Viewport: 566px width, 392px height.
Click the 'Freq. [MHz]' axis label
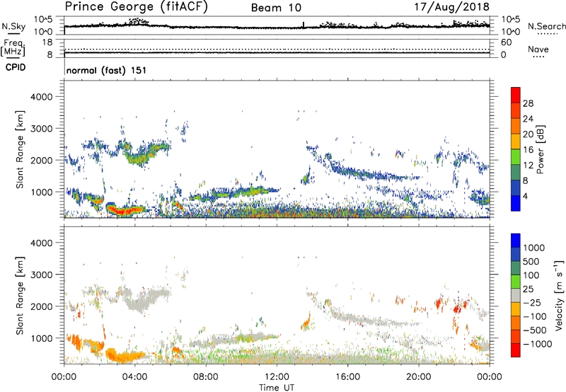(13, 48)
